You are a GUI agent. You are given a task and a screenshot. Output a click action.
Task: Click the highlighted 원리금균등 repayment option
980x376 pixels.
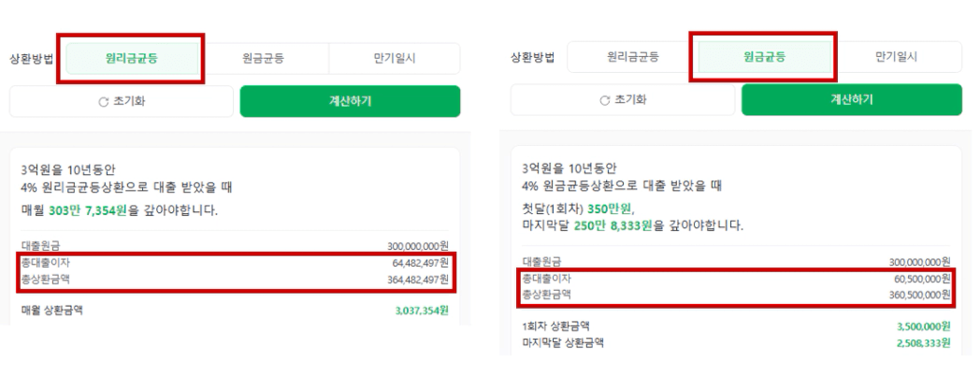(x=132, y=59)
